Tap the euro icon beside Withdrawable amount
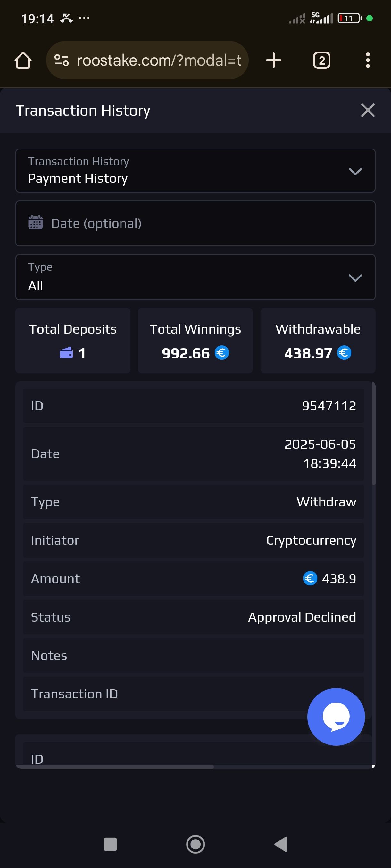This screenshot has width=391, height=868. (x=344, y=353)
